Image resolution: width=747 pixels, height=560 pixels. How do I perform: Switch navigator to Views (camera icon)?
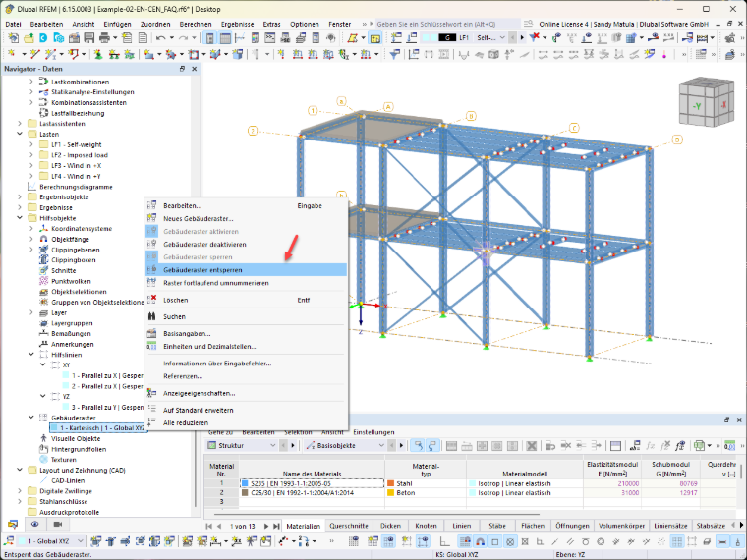(x=58, y=524)
